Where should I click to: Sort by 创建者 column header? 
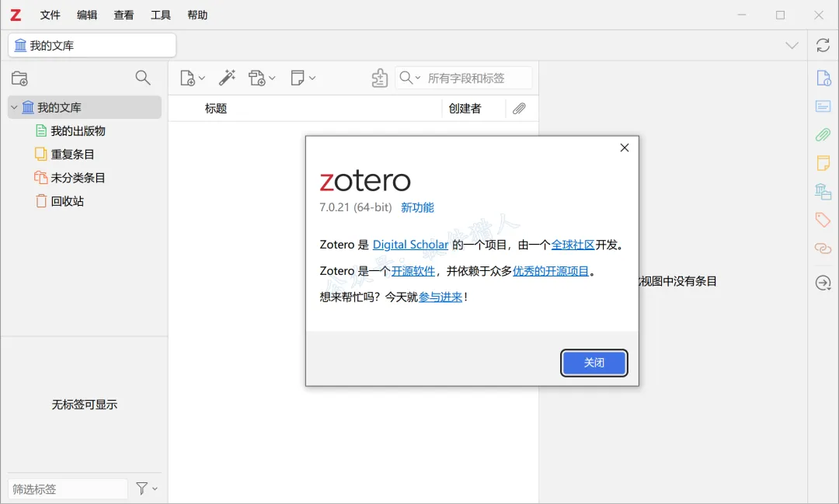point(465,109)
